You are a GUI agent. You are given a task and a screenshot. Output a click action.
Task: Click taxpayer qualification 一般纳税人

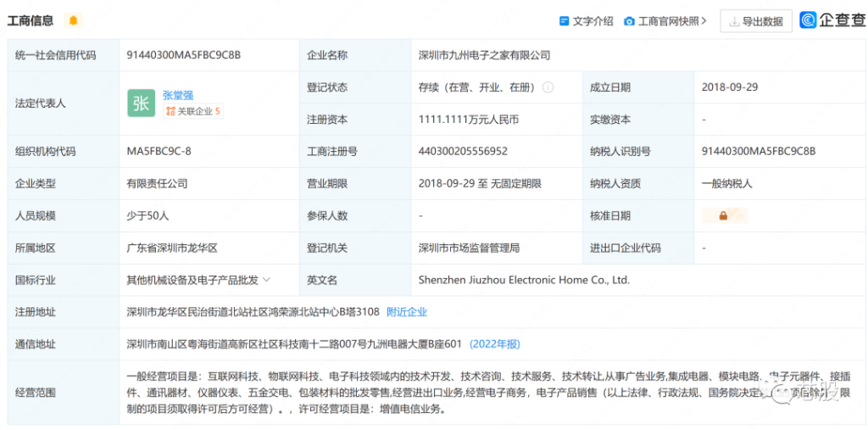pos(726,183)
